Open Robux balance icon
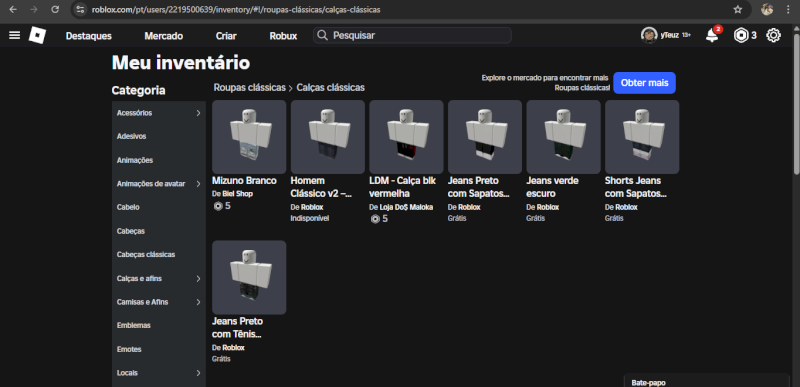Image resolution: width=800 pixels, height=387 pixels. [740, 35]
